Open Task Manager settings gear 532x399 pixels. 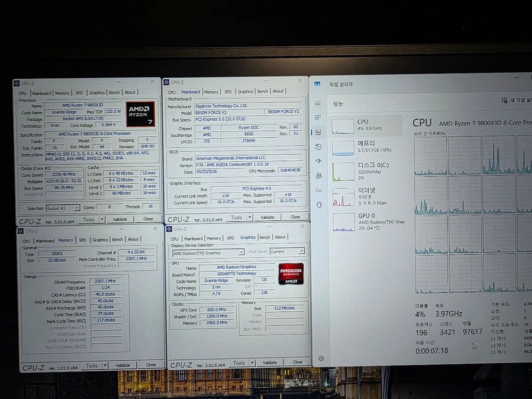(x=321, y=358)
